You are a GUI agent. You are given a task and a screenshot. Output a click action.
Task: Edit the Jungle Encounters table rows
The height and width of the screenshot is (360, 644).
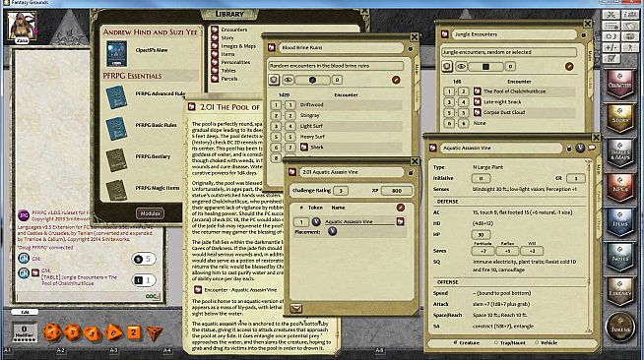point(569,66)
